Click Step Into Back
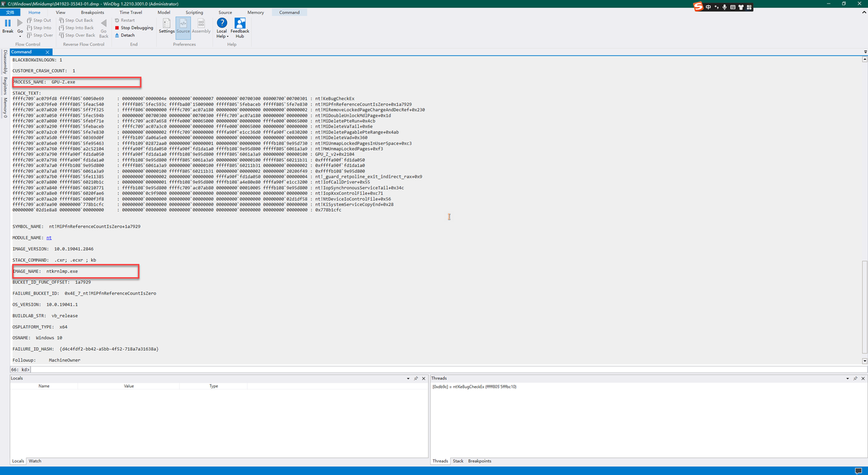The image size is (868, 475). tap(77, 28)
